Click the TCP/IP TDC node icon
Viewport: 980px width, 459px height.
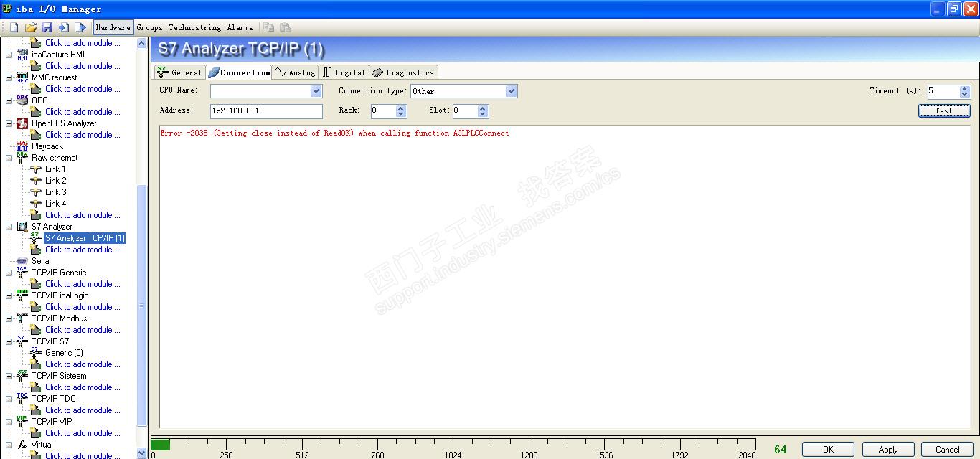22,399
